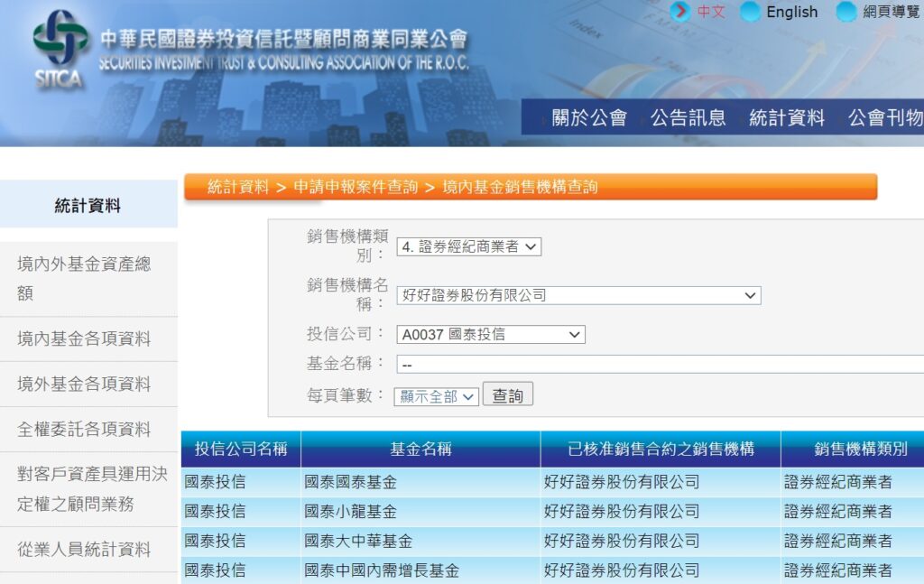Screen dimensions: 924x584
Task: Click 國泰投信 in the 國泰國泰基金 row
Action: (215, 482)
